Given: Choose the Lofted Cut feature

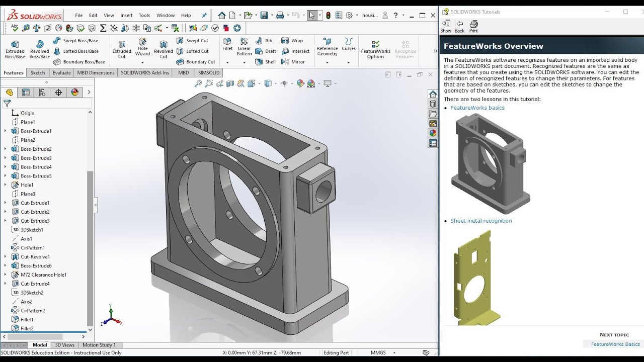Looking at the screenshot, I should coord(192,51).
